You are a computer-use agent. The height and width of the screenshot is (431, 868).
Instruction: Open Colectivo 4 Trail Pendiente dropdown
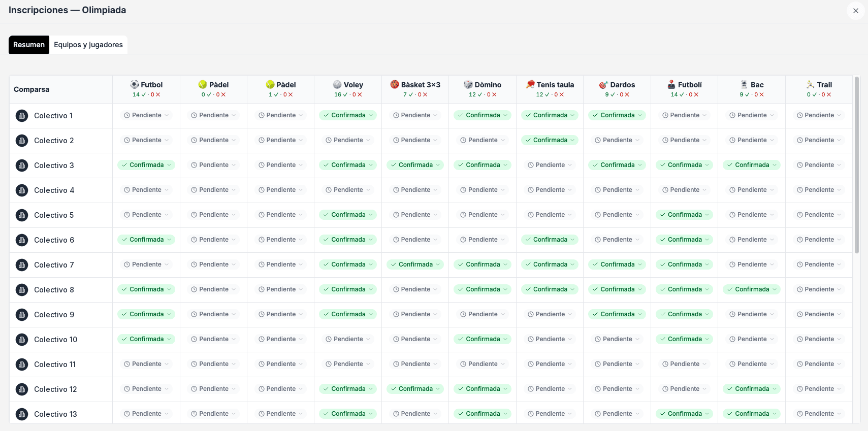point(819,190)
